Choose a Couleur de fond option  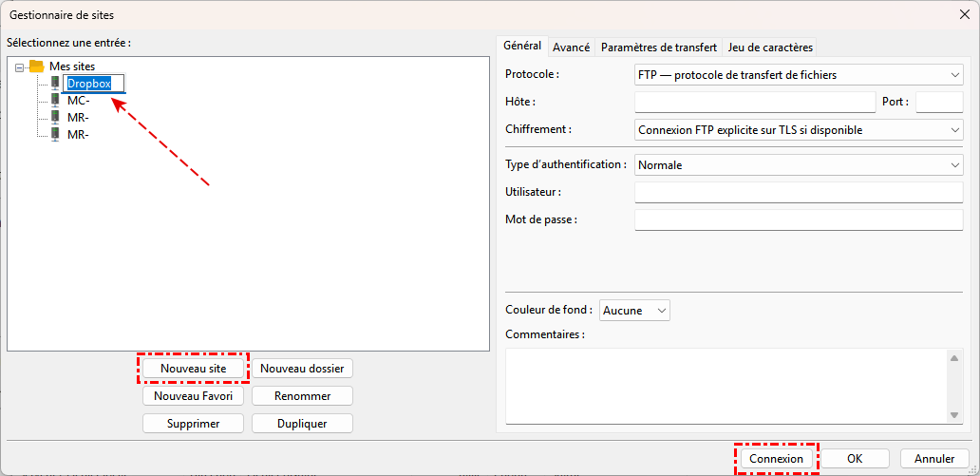(x=635, y=311)
